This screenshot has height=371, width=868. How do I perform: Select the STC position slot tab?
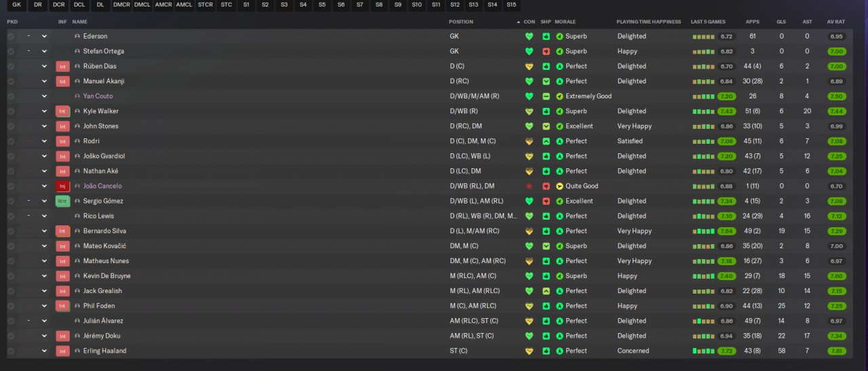coord(226,5)
